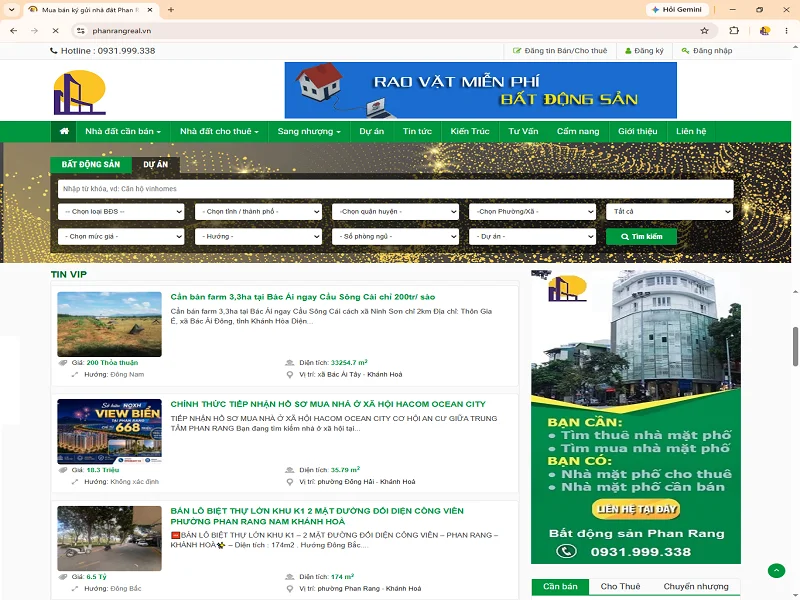Viewport: 800px width, 600px height.
Task: Click the phanrangreal building logo
Action: [x=80, y=92]
